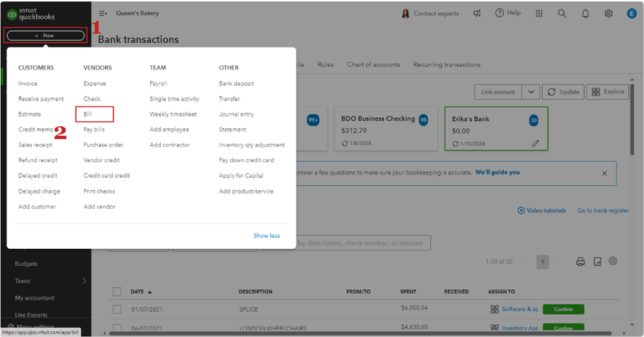Click the megaphone announcements icon
644x337 pixels.
point(478,14)
